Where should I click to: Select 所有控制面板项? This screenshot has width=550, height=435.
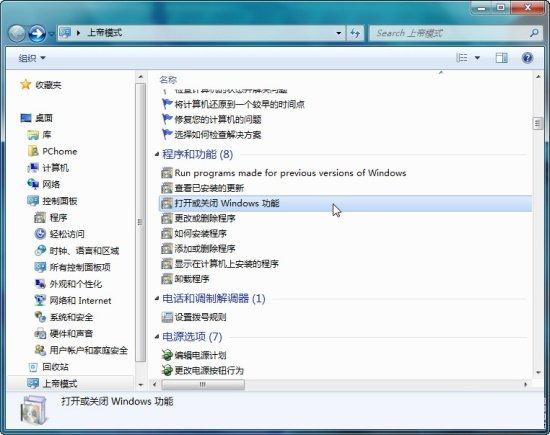coord(80,267)
